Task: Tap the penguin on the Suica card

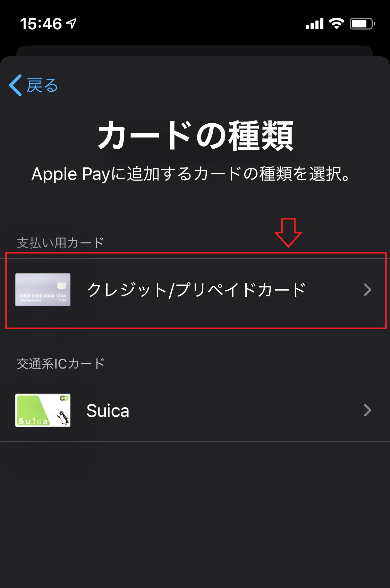Action: tap(63, 417)
